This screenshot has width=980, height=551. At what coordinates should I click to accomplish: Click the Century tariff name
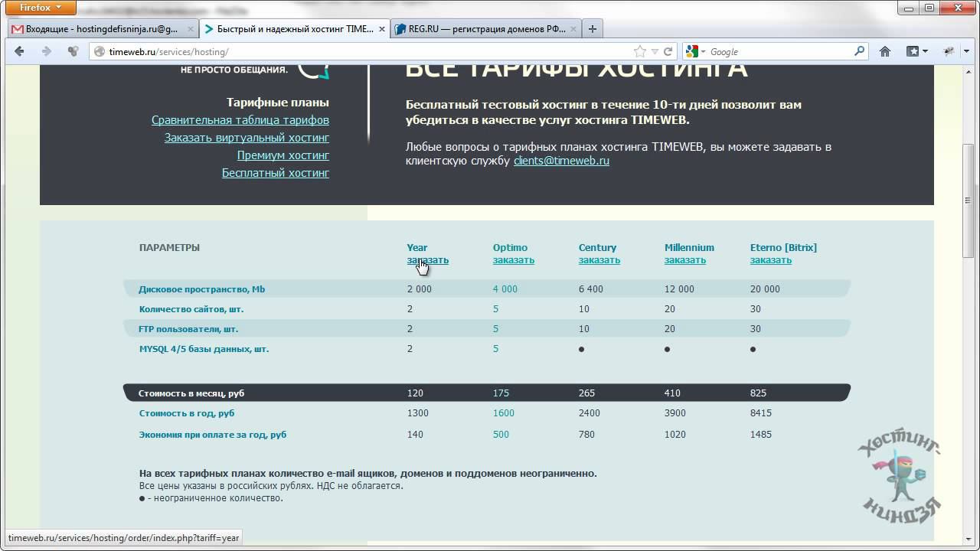(597, 247)
